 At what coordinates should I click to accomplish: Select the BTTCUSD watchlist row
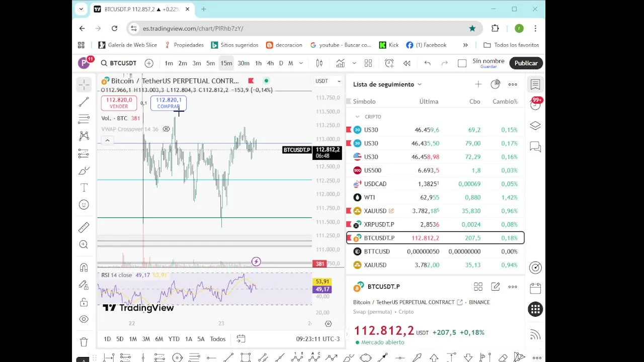[435, 251]
